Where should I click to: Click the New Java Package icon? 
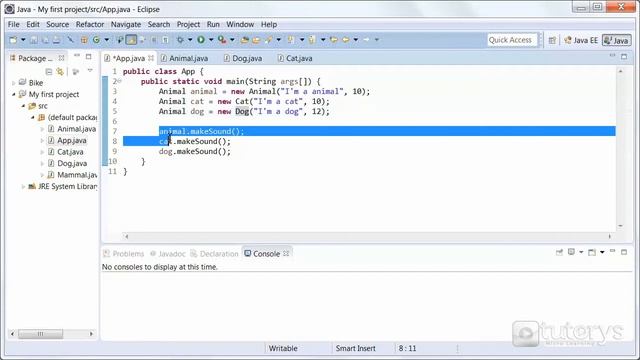point(84,40)
